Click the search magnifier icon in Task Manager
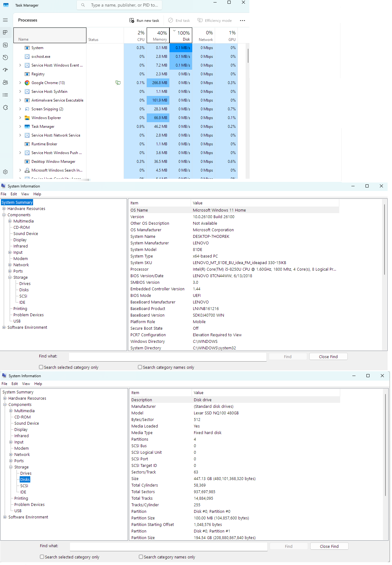Screen dimensions: 392x565 (83, 5)
